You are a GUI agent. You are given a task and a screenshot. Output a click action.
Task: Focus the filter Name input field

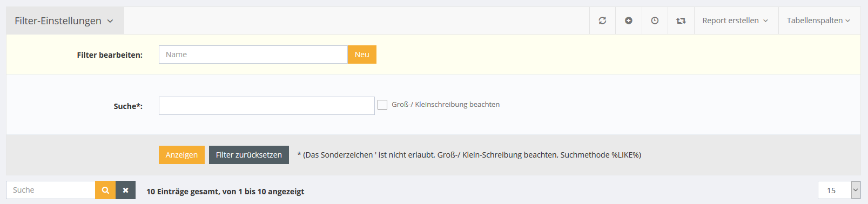click(253, 55)
